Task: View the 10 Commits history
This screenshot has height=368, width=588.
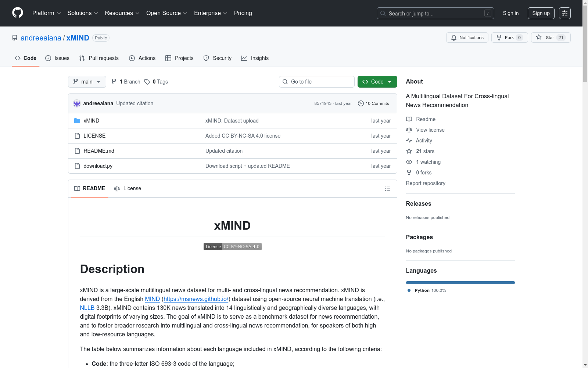Action: [x=373, y=103]
